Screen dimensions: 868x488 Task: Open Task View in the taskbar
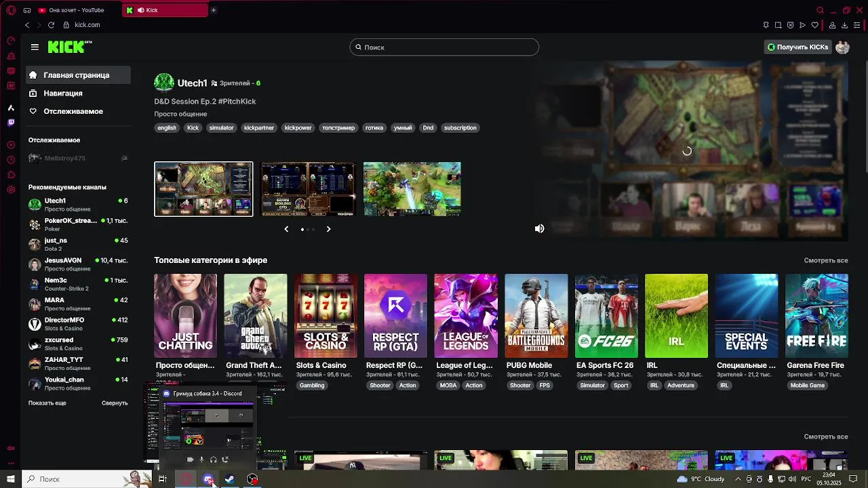[163, 479]
